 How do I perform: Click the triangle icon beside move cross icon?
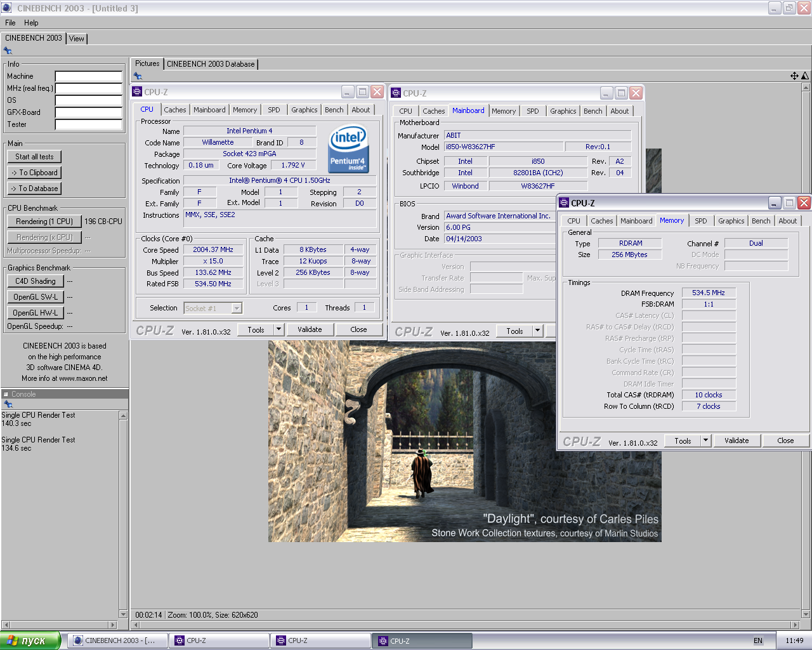[x=805, y=76]
